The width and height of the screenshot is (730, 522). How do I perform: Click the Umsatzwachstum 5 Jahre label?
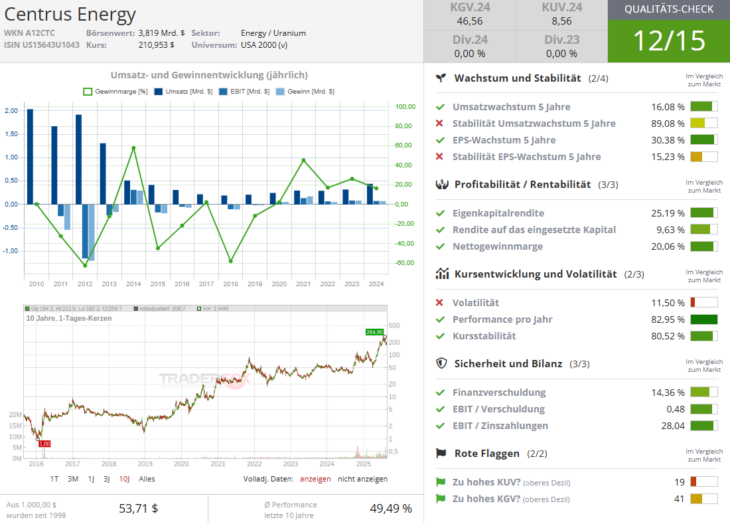511,107
